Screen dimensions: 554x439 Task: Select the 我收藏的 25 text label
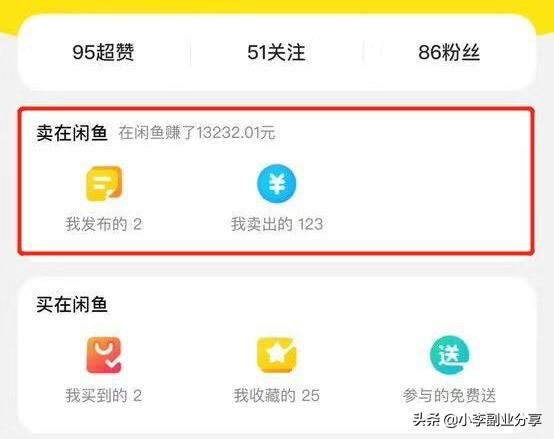277,396
